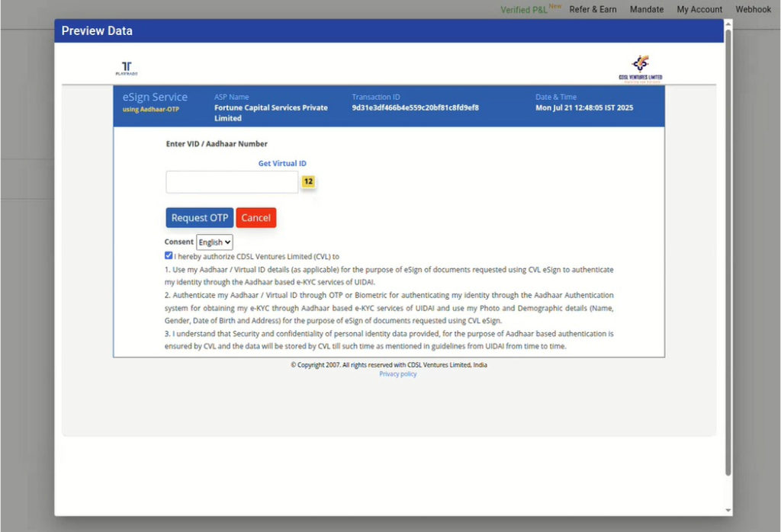
Task: Open the Privacy policy link
Action: [397, 374]
